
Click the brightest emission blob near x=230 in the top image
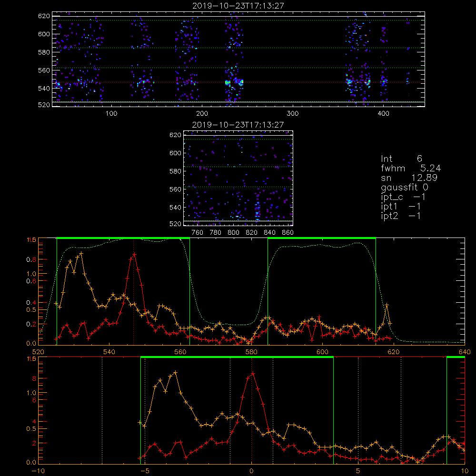pyautogui.click(x=228, y=82)
